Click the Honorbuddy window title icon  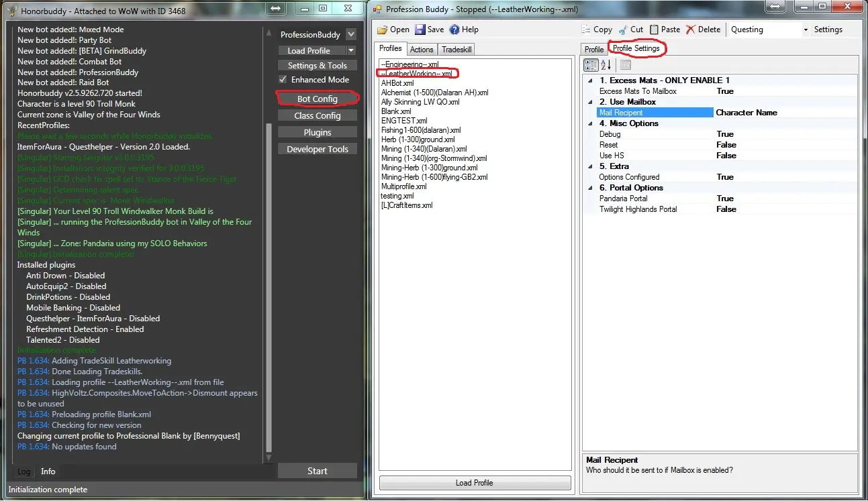point(11,10)
